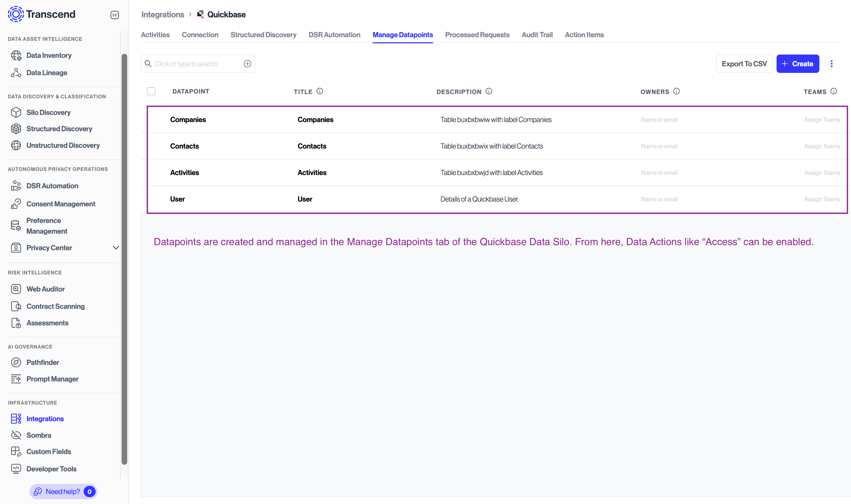The height and width of the screenshot is (504, 851).
Task: Open the three-dot overflow menu
Action: (x=832, y=63)
